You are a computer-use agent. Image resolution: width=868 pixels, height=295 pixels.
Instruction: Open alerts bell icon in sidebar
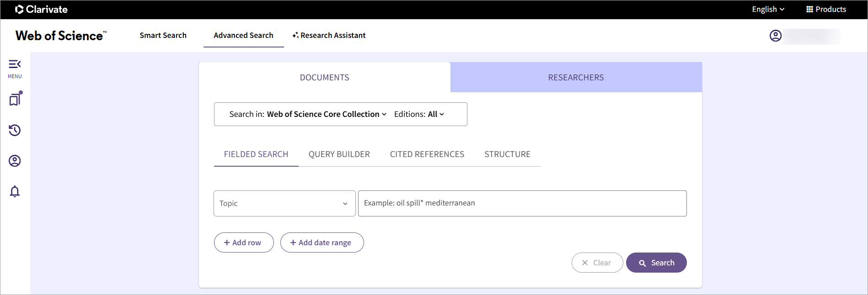(x=15, y=191)
